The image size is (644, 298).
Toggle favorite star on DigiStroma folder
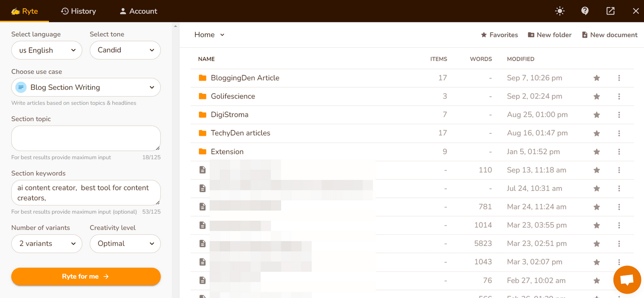[596, 115]
